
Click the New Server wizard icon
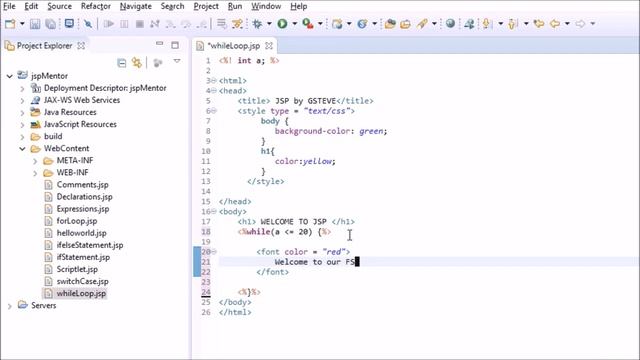pyautogui.click(x=337, y=24)
